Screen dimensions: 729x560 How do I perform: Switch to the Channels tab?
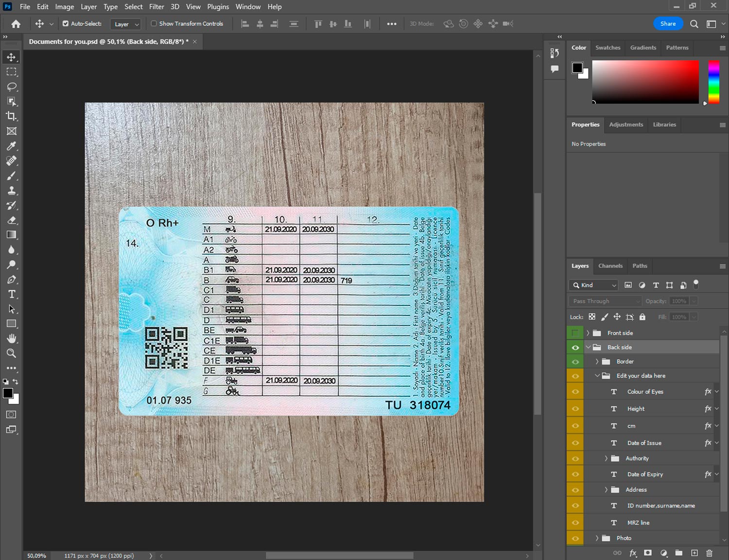pyautogui.click(x=610, y=266)
